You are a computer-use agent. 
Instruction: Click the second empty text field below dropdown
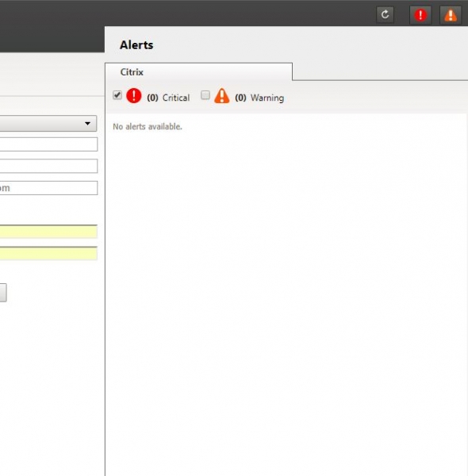48,166
